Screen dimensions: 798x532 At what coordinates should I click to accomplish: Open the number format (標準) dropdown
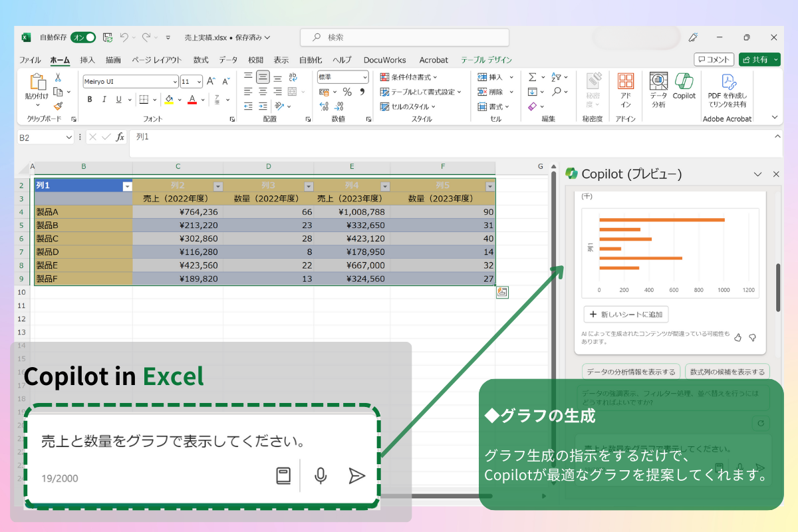coord(364,77)
